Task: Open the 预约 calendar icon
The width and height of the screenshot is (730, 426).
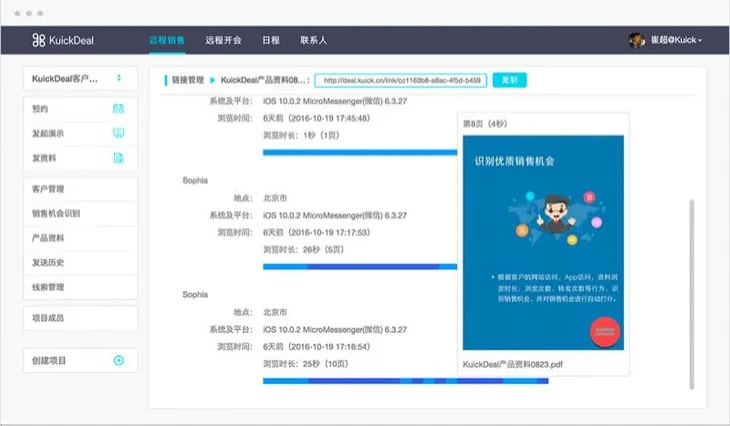Action: click(x=118, y=108)
